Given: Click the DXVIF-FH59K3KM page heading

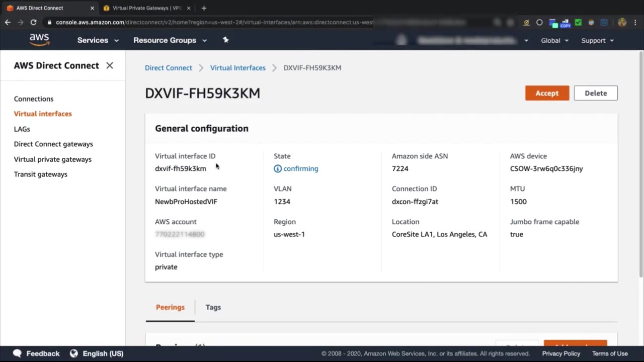Looking at the screenshot, I should coord(203,94).
